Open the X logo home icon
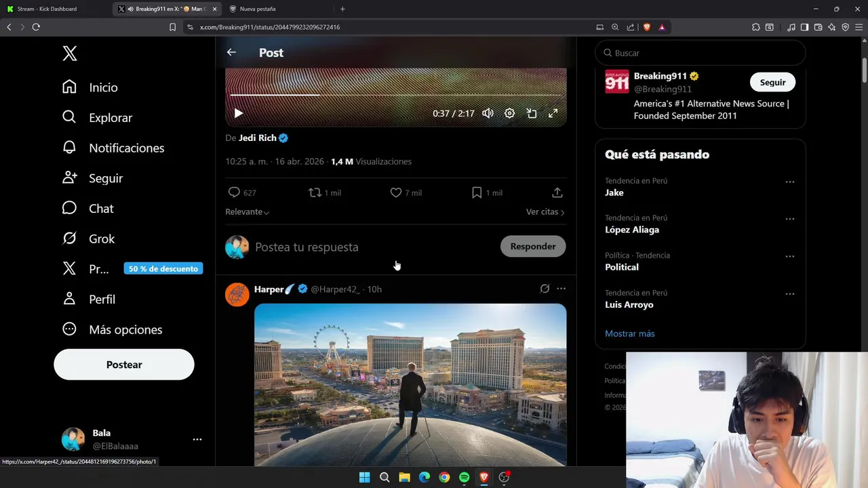 pos(70,54)
